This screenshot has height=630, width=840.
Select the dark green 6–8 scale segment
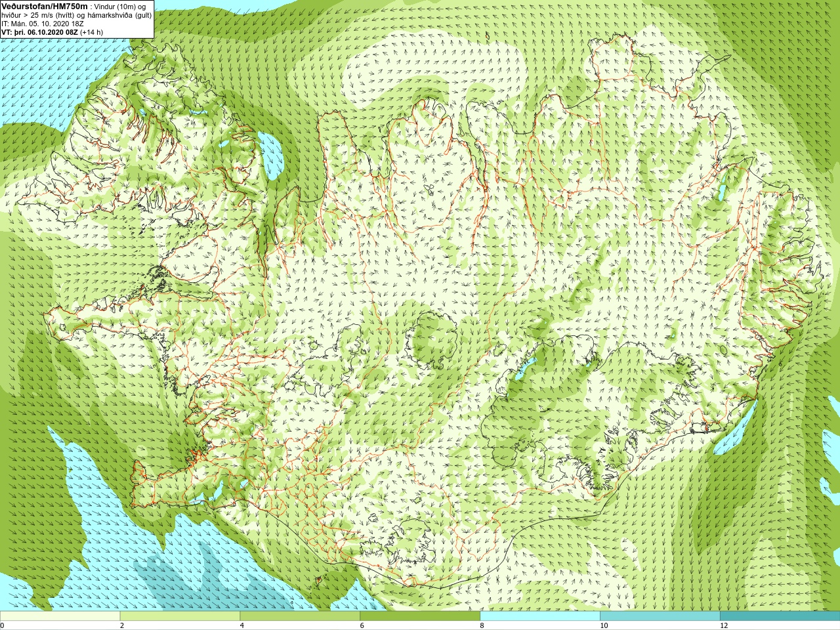(420, 616)
